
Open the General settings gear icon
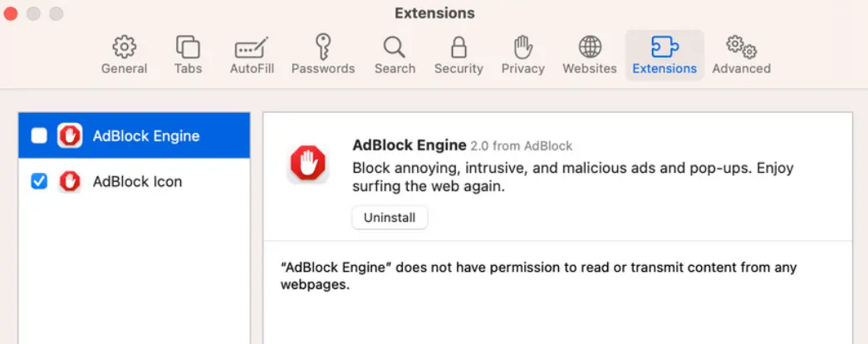(124, 47)
